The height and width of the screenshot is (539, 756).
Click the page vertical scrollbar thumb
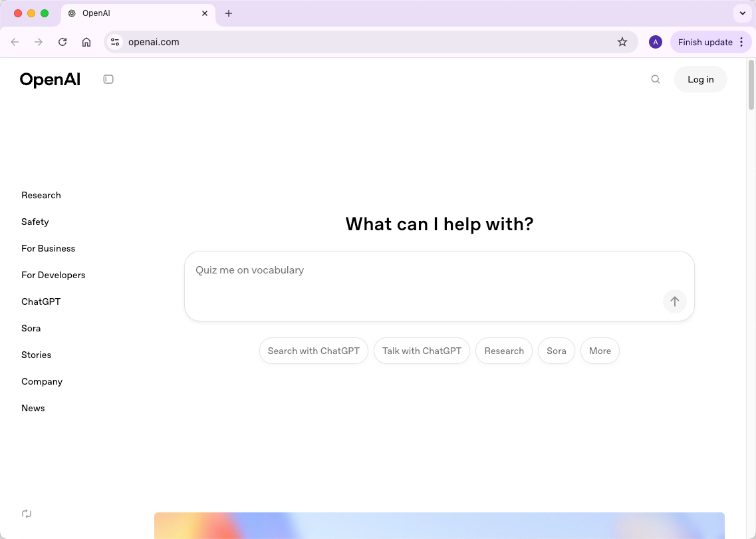(x=751, y=85)
